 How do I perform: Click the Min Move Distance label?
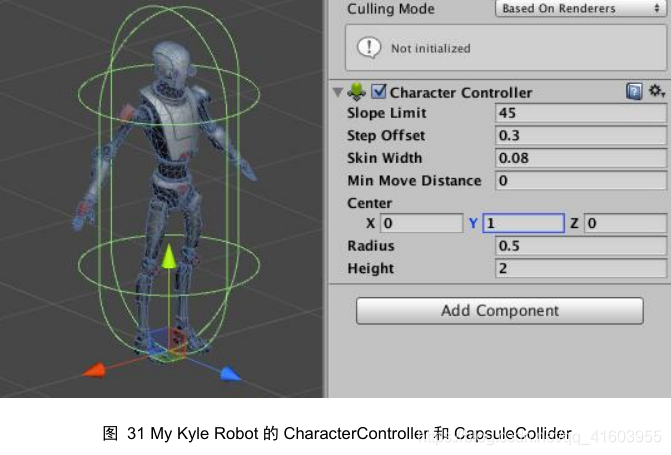pyautogui.click(x=414, y=181)
